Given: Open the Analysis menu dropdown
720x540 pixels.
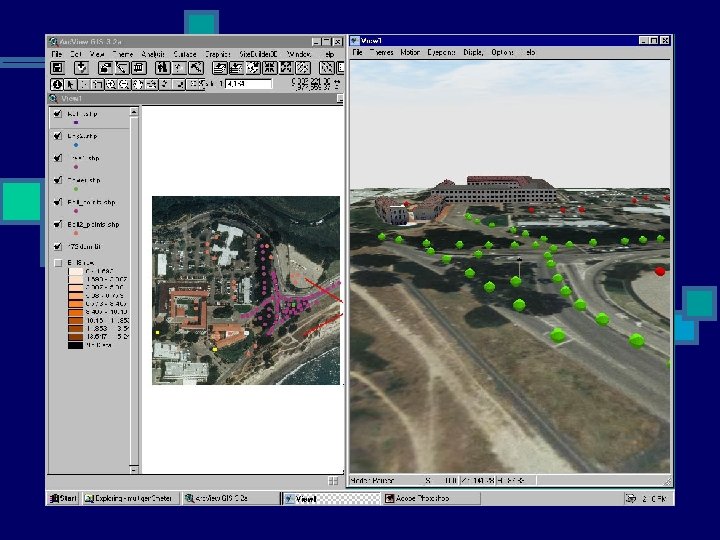Looking at the screenshot, I should tap(153, 53).
